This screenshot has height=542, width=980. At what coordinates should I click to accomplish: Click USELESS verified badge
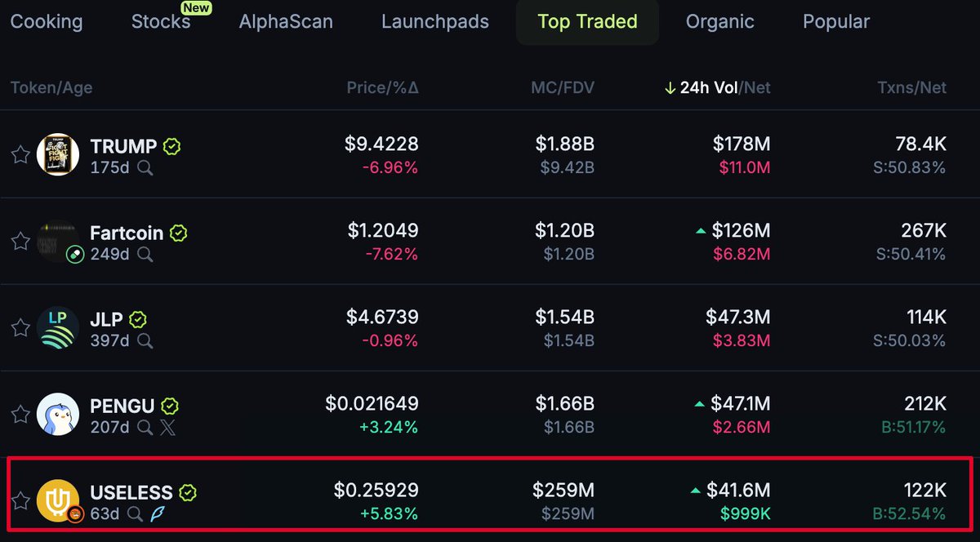tap(188, 493)
